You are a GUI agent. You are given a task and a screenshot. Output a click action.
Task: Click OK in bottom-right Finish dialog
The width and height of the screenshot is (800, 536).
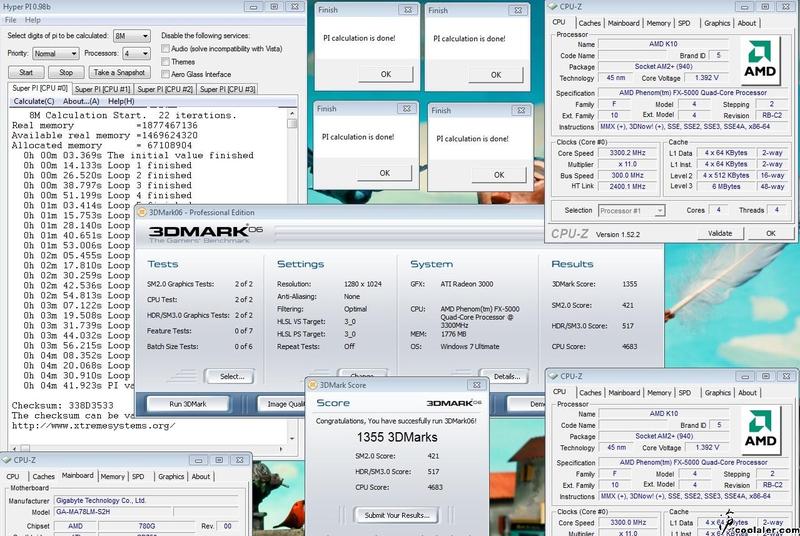499,174
